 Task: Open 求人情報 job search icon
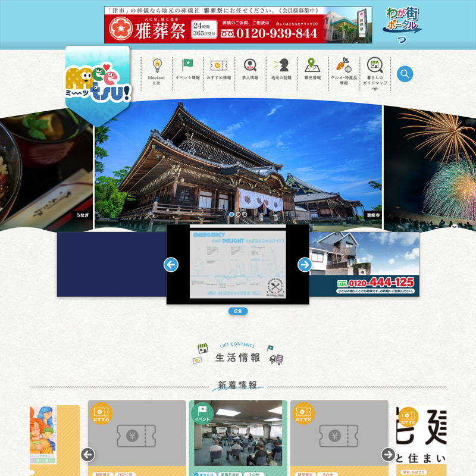[x=250, y=71]
